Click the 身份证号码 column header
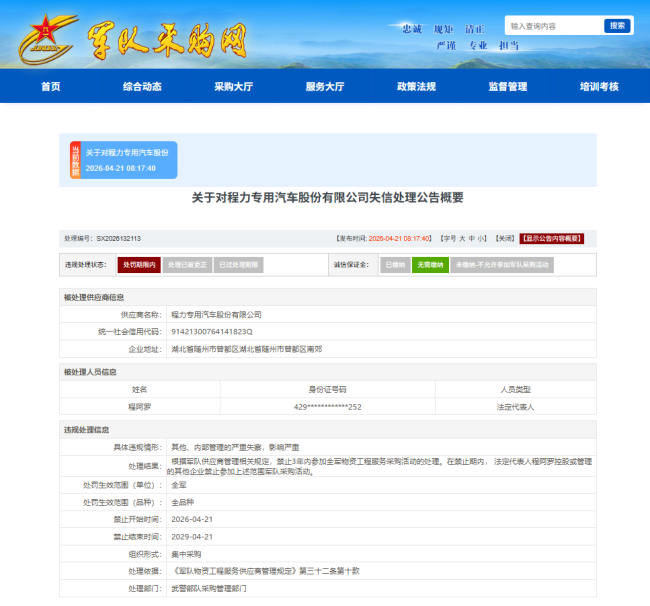 (327, 389)
